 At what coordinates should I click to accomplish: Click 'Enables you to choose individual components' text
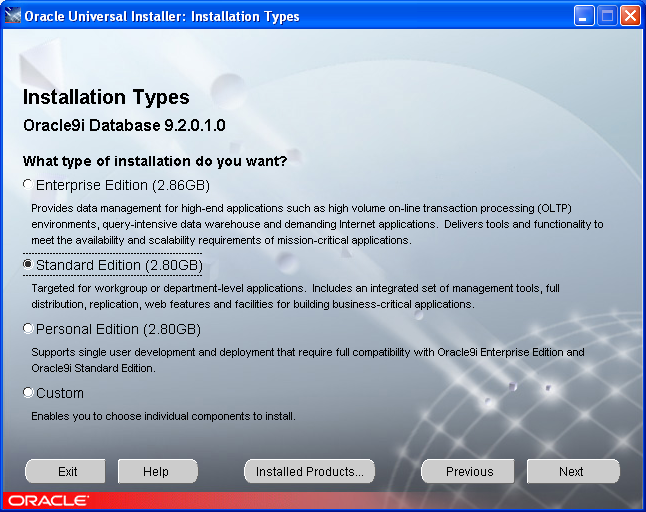(x=164, y=416)
